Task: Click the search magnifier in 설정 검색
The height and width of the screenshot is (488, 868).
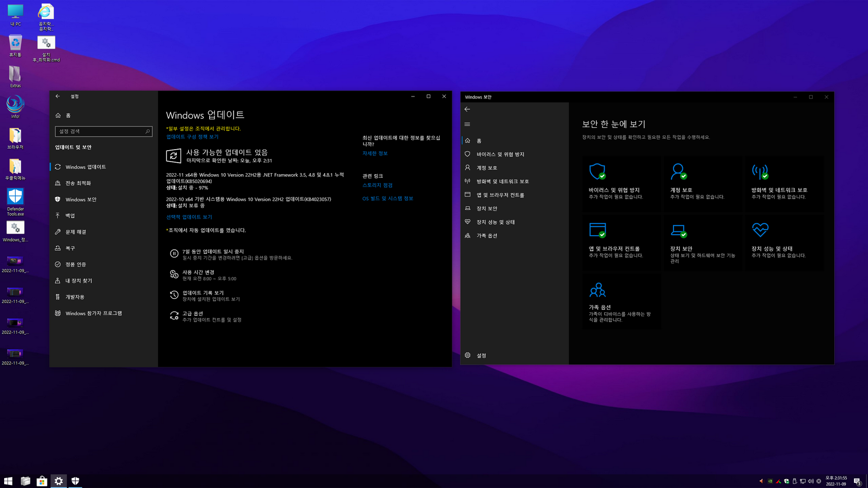Action: (x=148, y=131)
